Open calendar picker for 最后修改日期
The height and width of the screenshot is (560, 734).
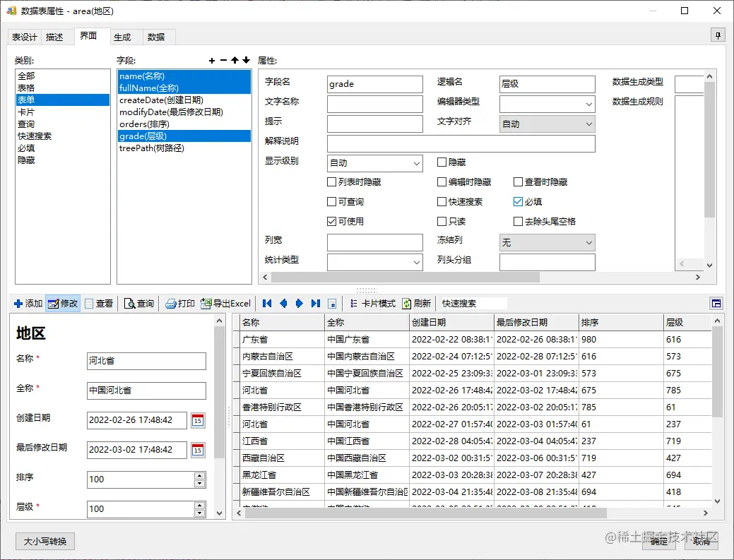point(198,450)
